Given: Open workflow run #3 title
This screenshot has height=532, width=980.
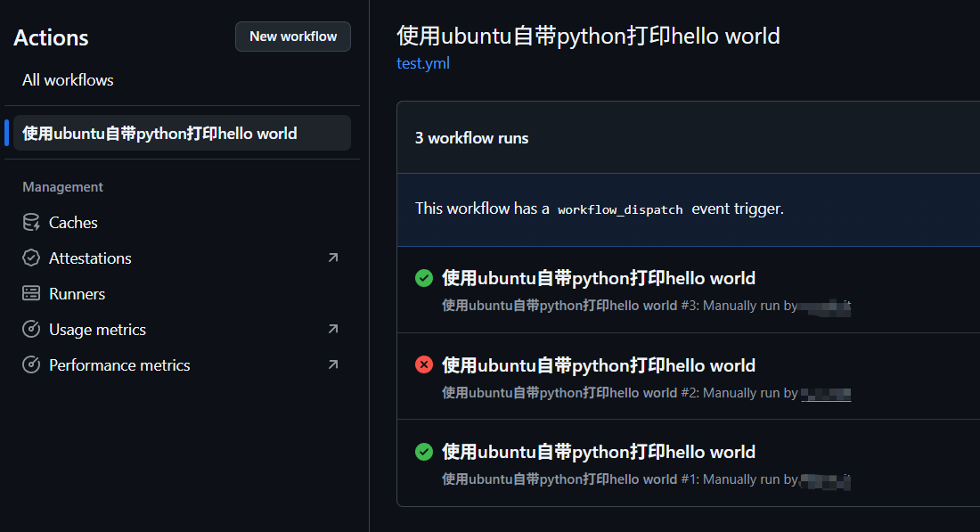Looking at the screenshot, I should 598,279.
